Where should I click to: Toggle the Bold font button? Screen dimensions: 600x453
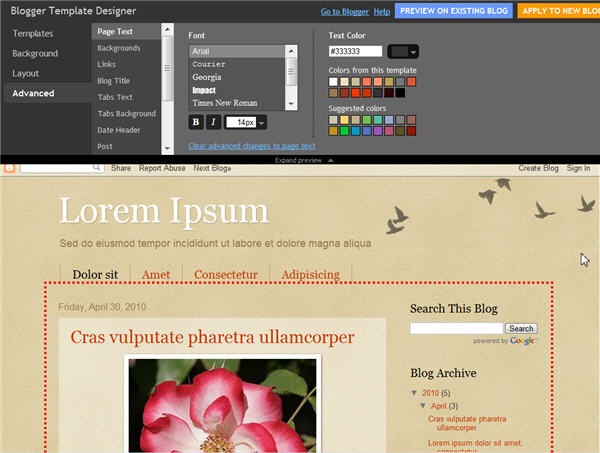pyautogui.click(x=196, y=122)
